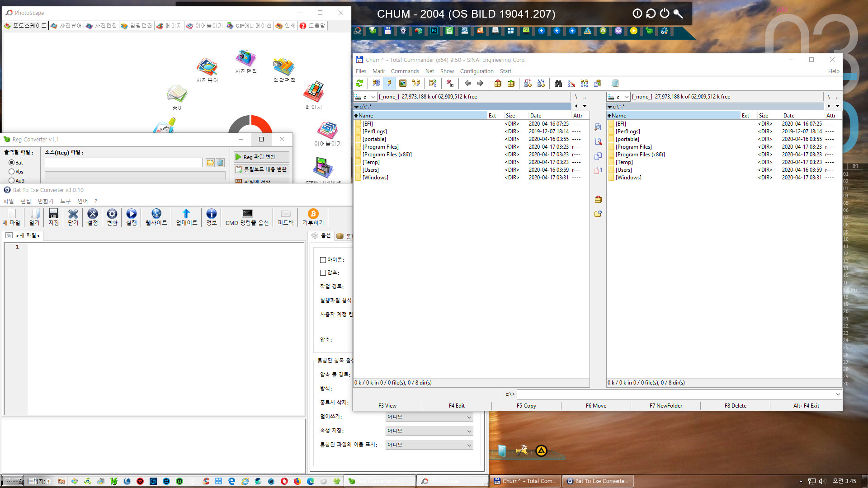868x488 pixels.
Task: Click the Settings (설정) wrench icon
Action: (x=93, y=217)
